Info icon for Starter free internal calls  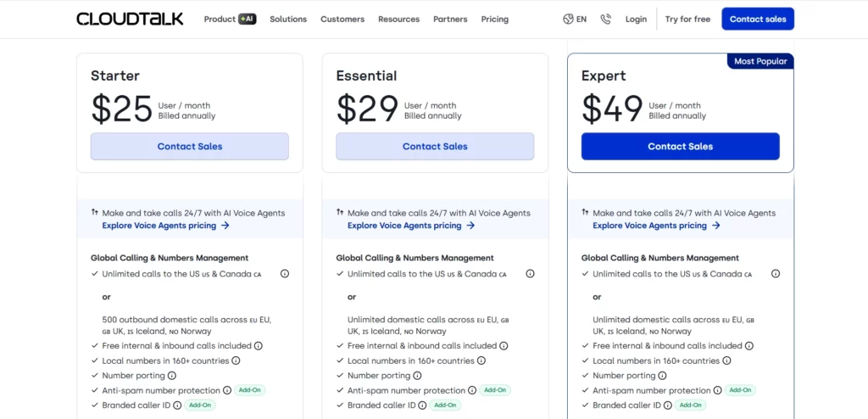click(258, 346)
